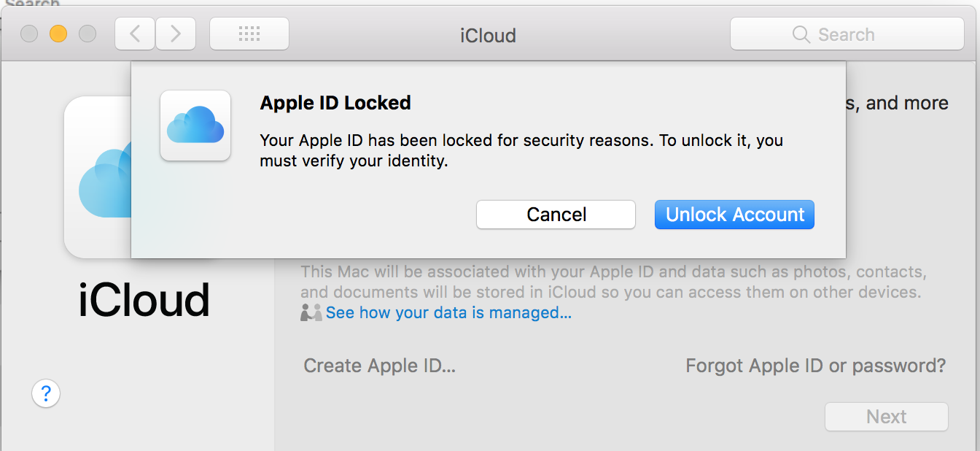This screenshot has height=451, width=980.
Task: Go forward with the right chevron
Action: tap(175, 34)
